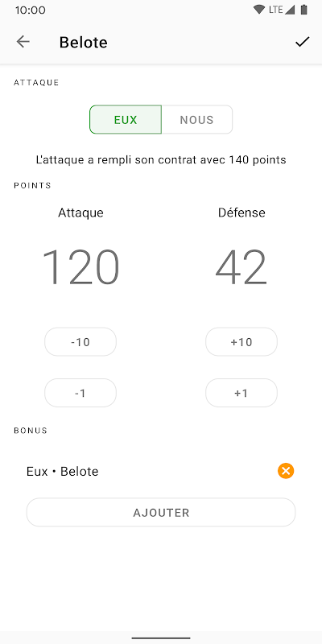Image resolution: width=322 pixels, height=644 pixels.
Task: Go back using the arrow icon
Action: (x=23, y=42)
